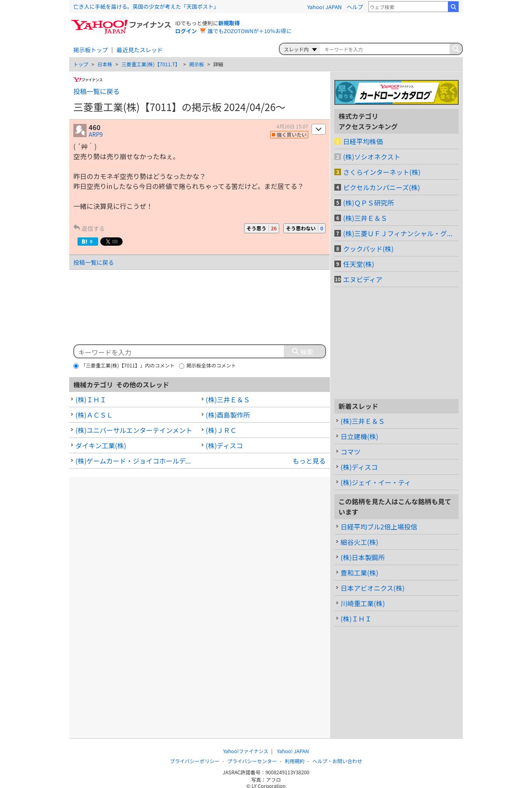Click the Yahoo! JAPAN header link
This screenshot has width=532, height=788.
pyautogui.click(x=324, y=7)
